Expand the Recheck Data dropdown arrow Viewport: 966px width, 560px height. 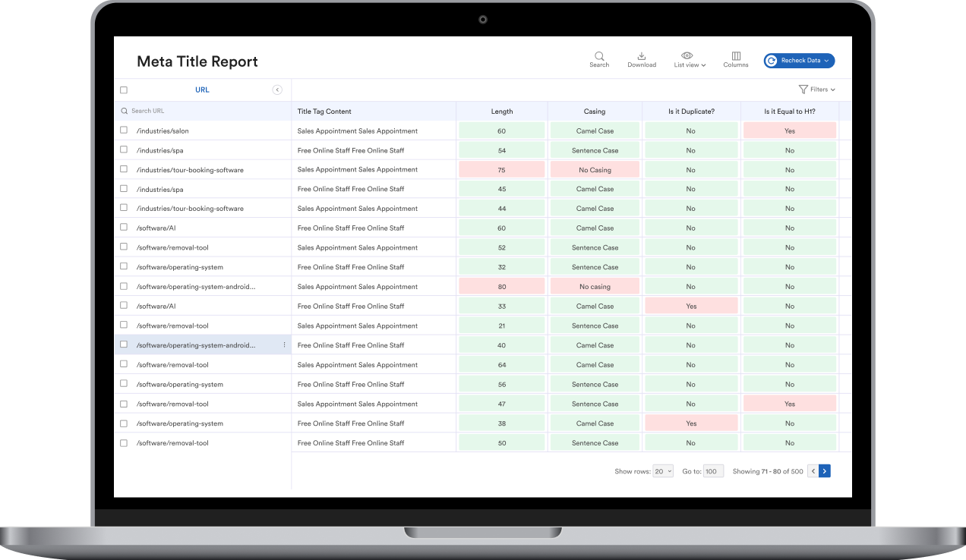tap(827, 61)
